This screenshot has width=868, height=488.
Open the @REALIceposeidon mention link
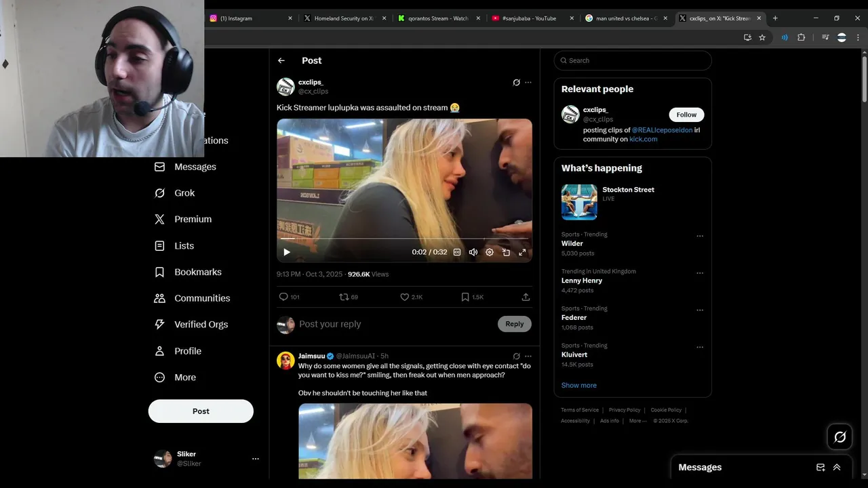click(662, 129)
